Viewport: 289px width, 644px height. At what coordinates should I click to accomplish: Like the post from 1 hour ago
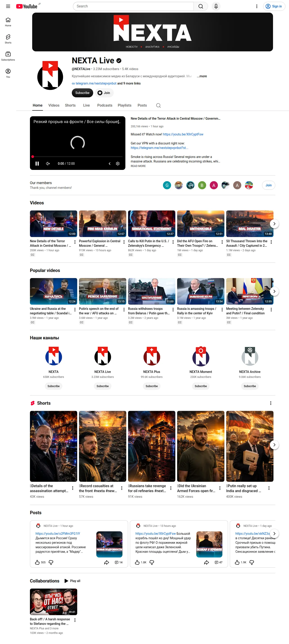coord(37,562)
